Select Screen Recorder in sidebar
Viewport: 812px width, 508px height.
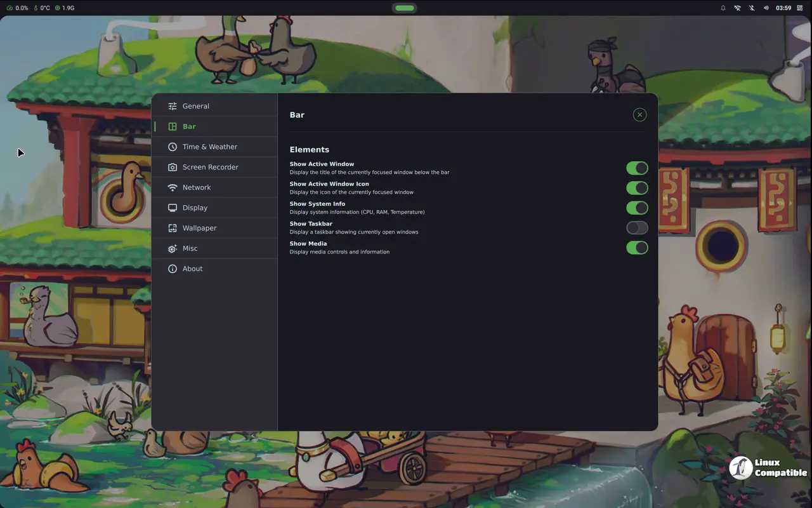pyautogui.click(x=210, y=167)
